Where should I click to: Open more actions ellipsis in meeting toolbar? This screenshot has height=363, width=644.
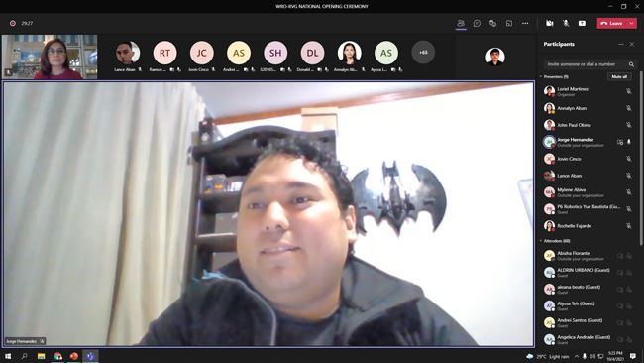(525, 24)
